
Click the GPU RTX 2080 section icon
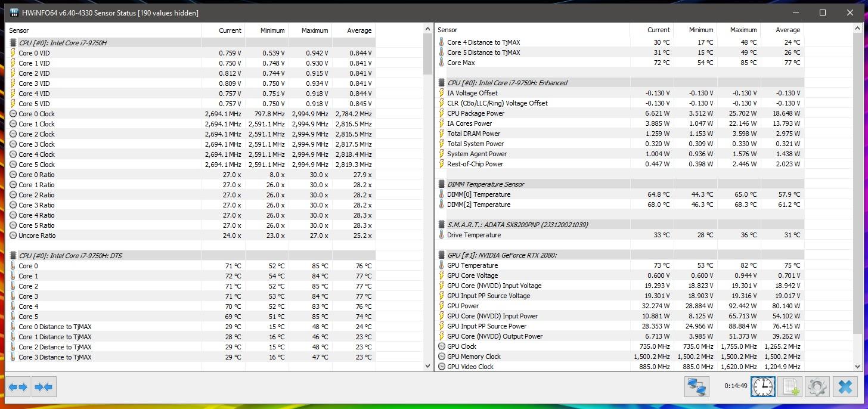point(442,255)
